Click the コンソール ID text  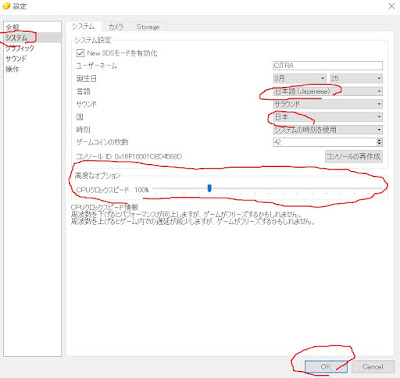coord(129,156)
